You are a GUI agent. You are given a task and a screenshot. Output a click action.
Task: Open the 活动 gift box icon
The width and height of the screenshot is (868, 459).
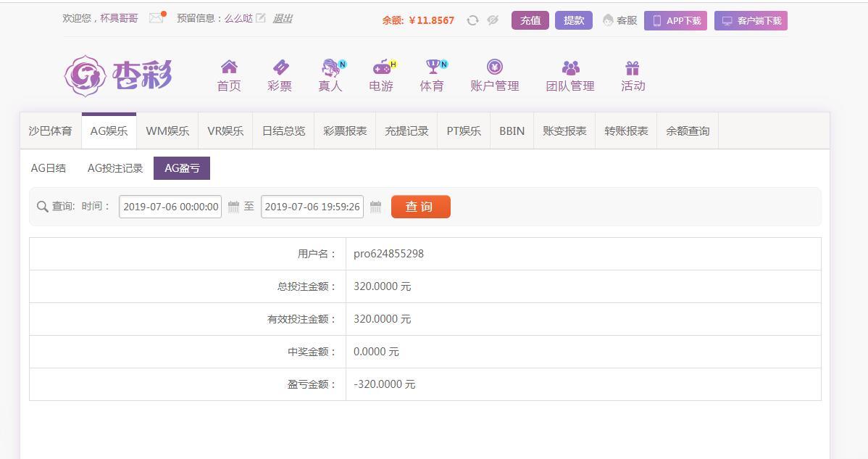pyautogui.click(x=633, y=68)
